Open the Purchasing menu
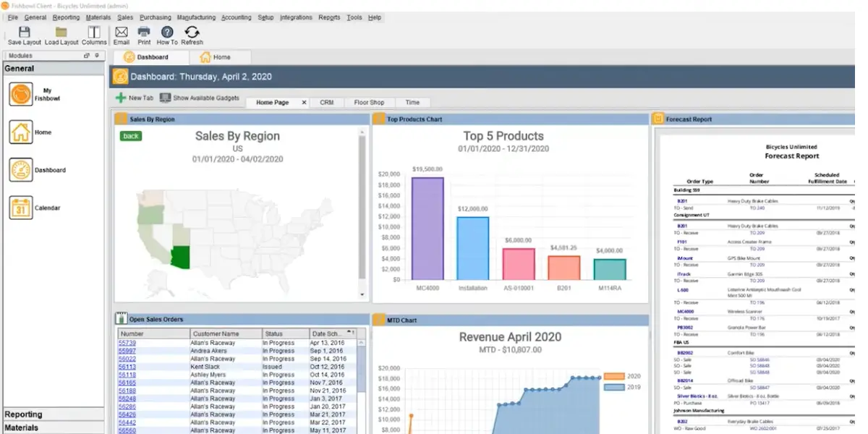Image resolution: width=868 pixels, height=434 pixels. 155,17
